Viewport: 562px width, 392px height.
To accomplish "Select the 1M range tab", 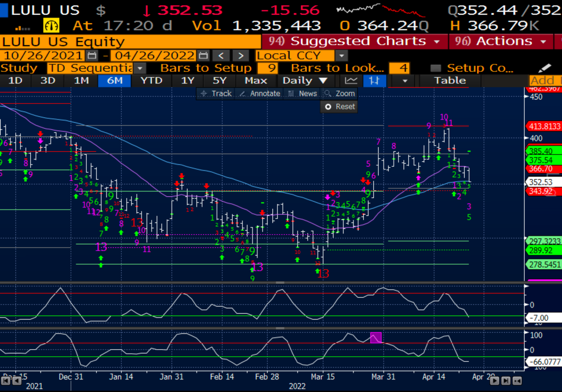I will click(x=81, y=81).
